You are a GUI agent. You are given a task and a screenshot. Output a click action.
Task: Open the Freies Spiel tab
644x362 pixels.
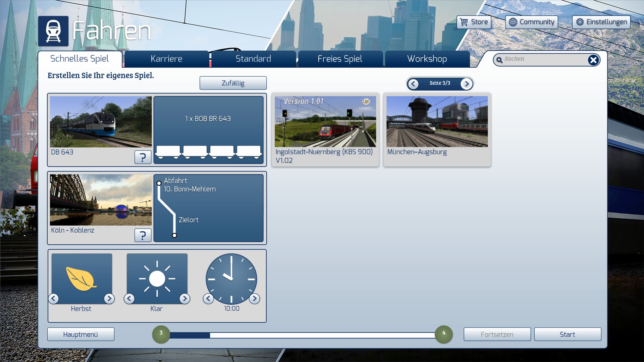tap(340, 59)
